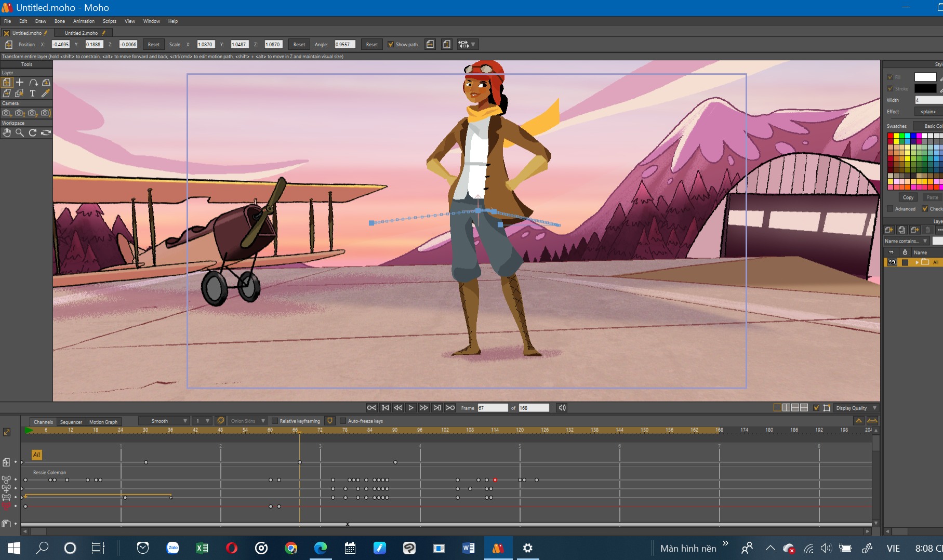Image resolution: width=943 pixels, height=560 pixels.
Task: Select the Zoom Workspace magnifier tool
Action: coord(20,132)
